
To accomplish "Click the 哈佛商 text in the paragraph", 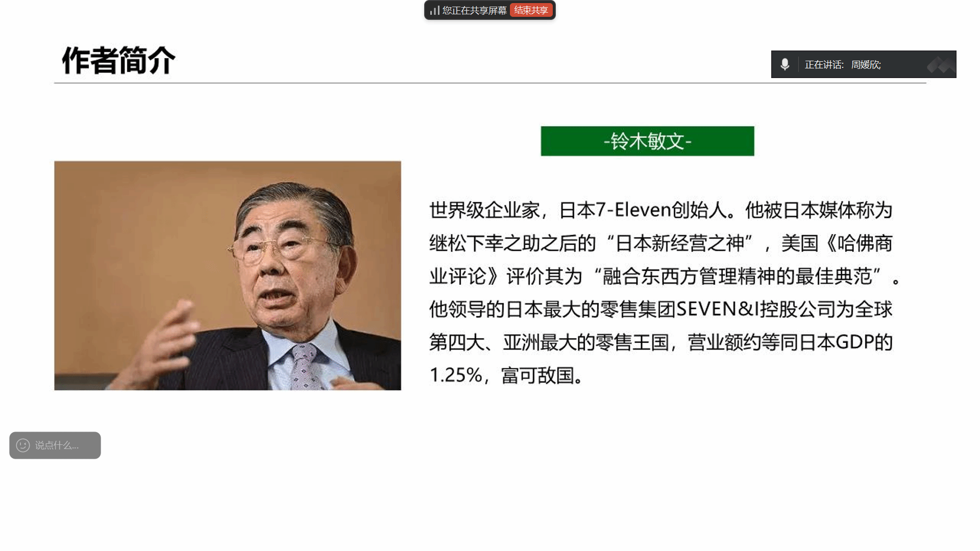I will (x=864, y=243).
